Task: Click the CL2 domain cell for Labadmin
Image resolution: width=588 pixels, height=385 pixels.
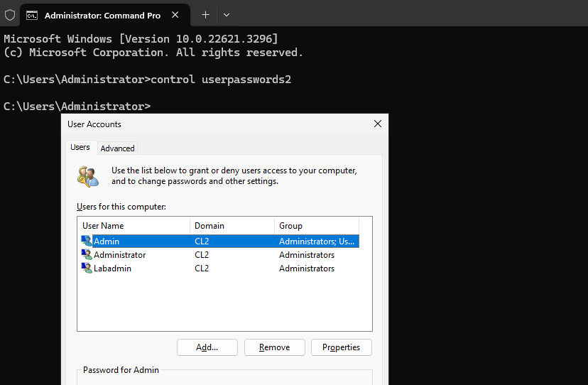Action: pyautogui.click(x=202, y=269)
